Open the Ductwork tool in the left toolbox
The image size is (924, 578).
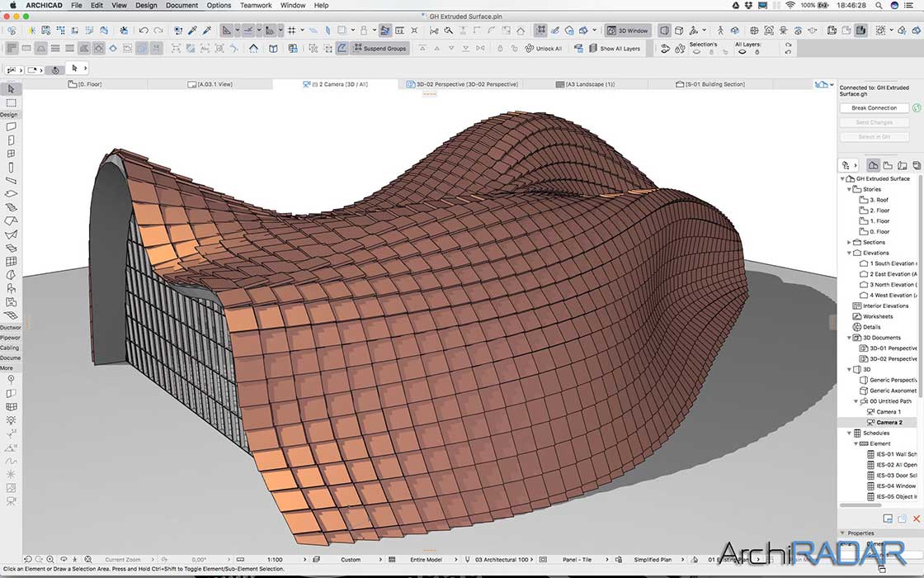[x=11, y=327]
